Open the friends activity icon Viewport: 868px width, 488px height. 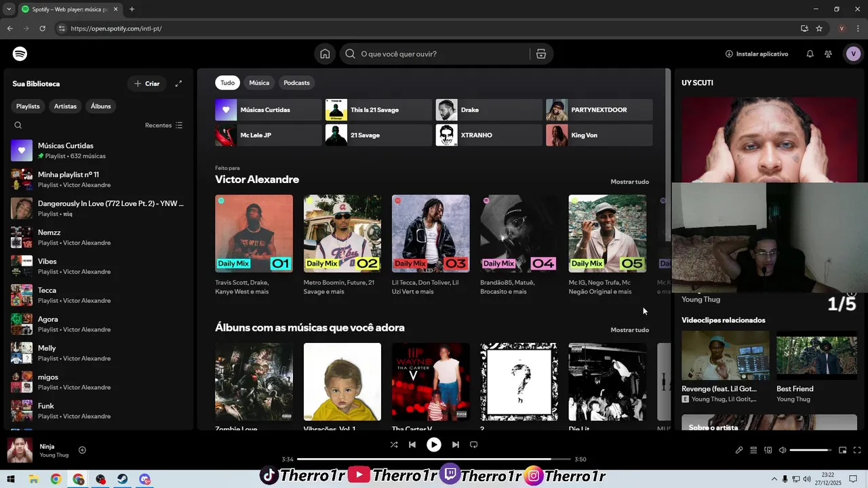pyautogui.click(x=828, y=54)
